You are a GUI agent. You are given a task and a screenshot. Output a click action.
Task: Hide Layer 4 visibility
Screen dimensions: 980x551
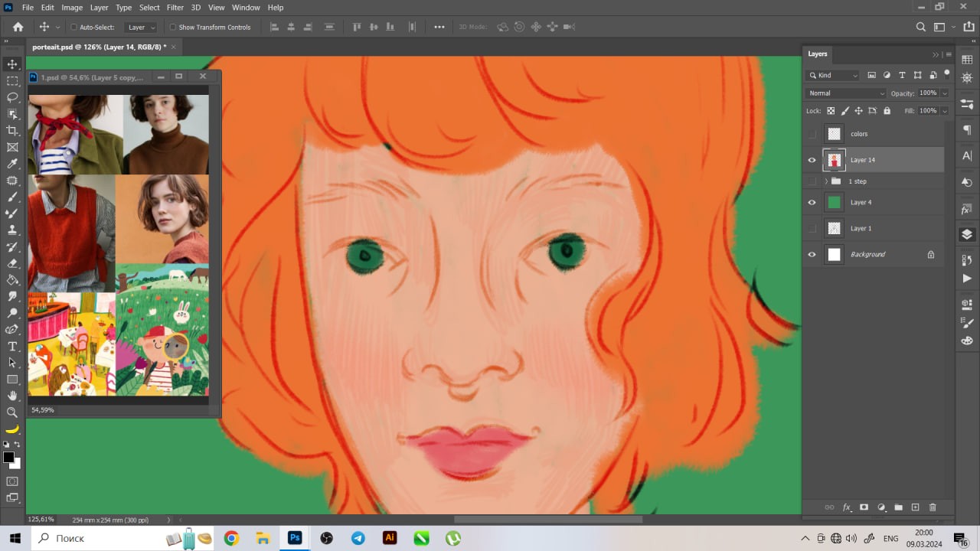pyautogui.click(x=812, y=202)
